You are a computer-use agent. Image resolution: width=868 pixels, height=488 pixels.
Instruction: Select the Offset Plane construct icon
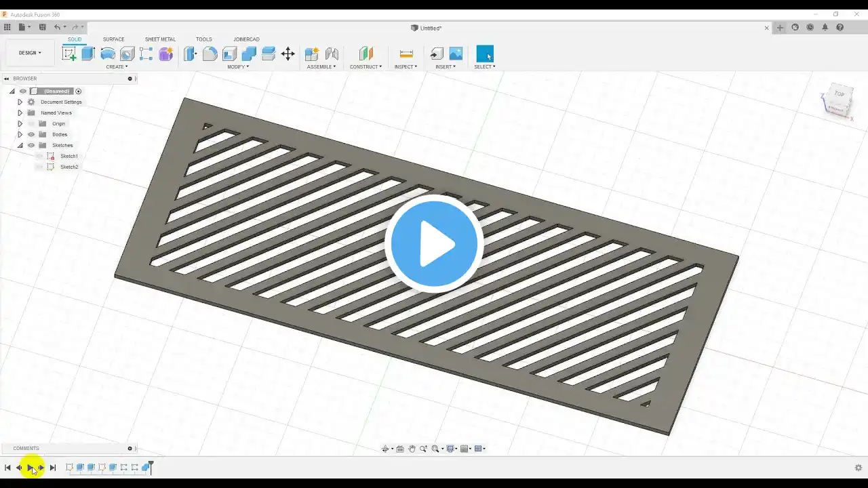(x=366, y=54)
